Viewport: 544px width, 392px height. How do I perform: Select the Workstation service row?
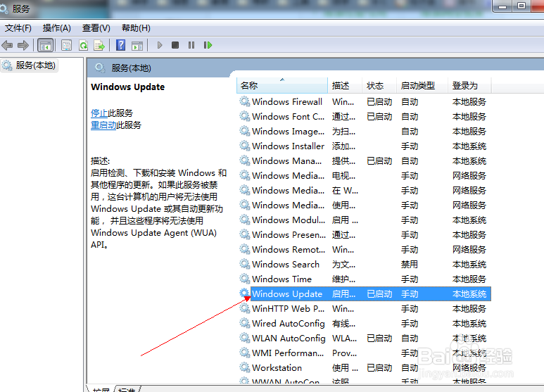364,367
